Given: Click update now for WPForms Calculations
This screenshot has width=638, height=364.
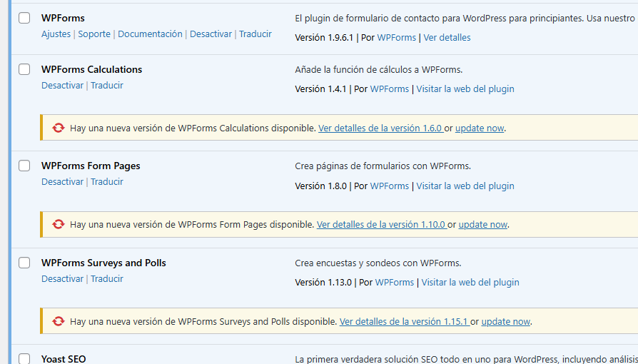Looking at the screenshot, I should pyautogui.click(x=480, y=128).
